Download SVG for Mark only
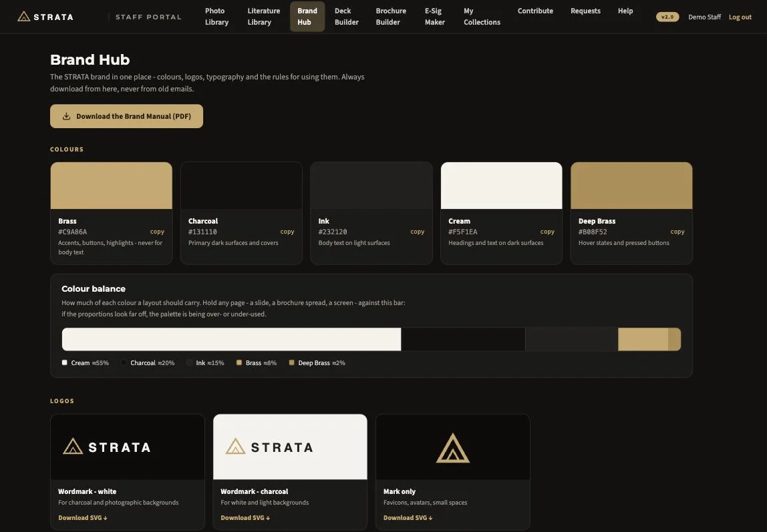 [408, 518]
